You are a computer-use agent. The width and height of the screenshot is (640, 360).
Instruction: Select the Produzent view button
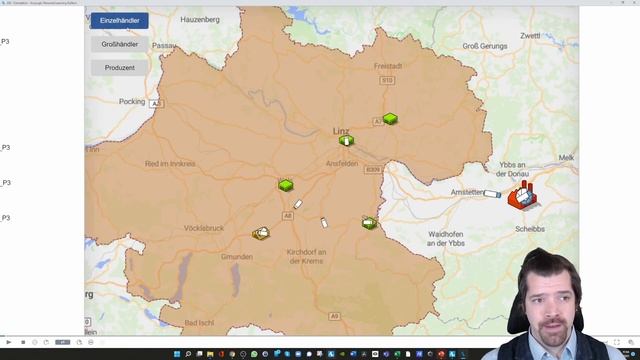(120, 68)
